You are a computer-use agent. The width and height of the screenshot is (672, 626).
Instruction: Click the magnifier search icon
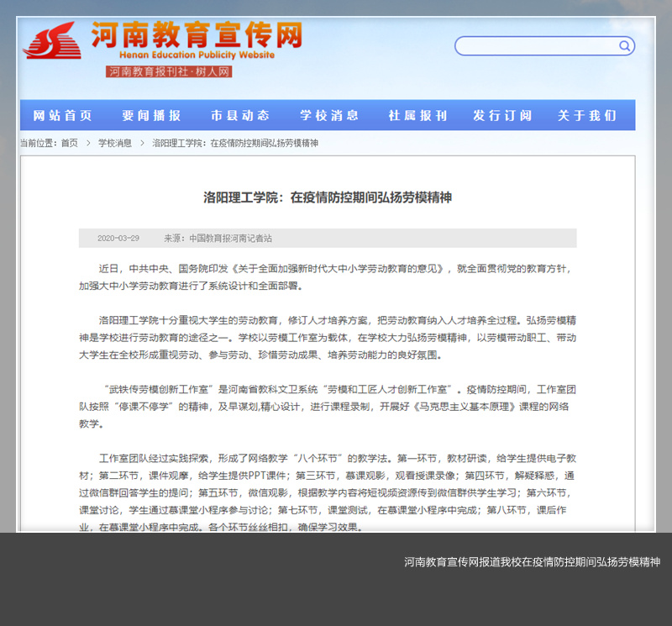coord(624,46)
